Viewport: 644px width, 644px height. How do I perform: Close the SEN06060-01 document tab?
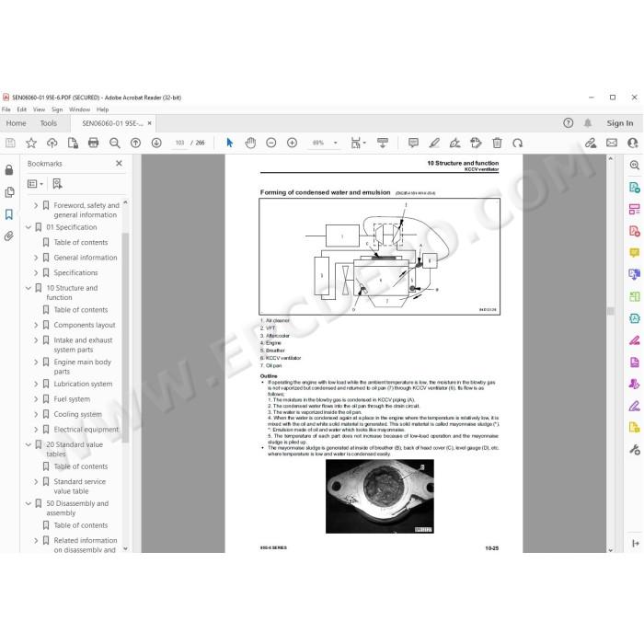point(149,122)
